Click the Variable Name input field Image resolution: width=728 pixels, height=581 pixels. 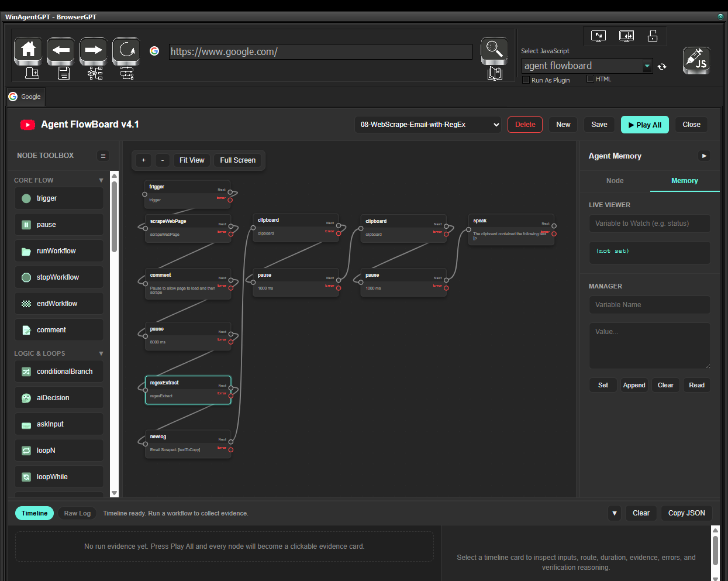pyautogui.click(x=650, y=305)
